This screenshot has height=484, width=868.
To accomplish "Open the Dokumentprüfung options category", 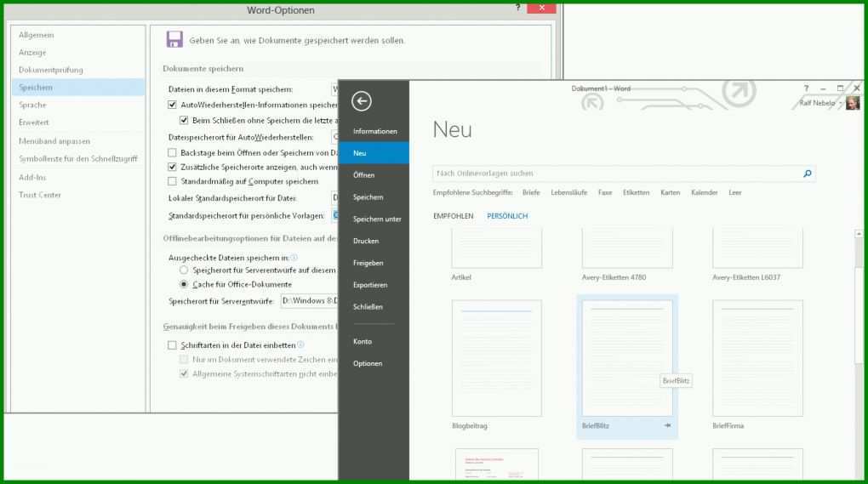I will (78, 71).
